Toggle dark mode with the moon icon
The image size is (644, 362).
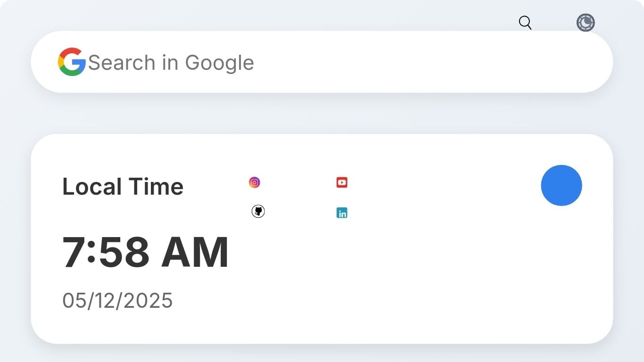click(586, 23)
